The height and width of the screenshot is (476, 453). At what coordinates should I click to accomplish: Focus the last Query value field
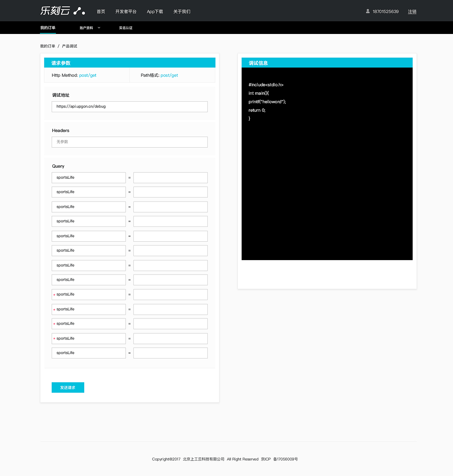[171, 353]
